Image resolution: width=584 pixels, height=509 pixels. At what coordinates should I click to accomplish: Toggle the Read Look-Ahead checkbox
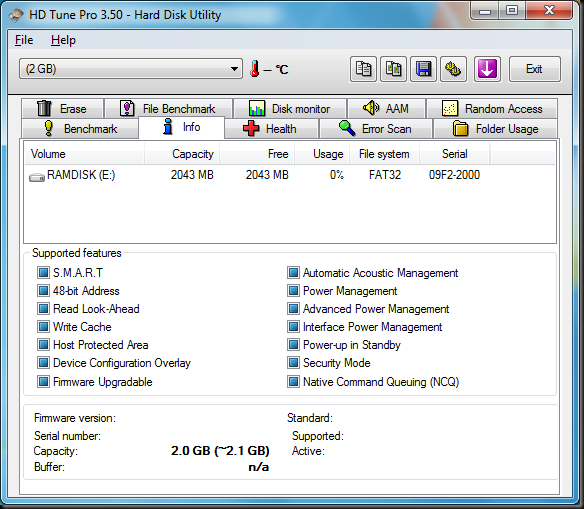[43, 309]
